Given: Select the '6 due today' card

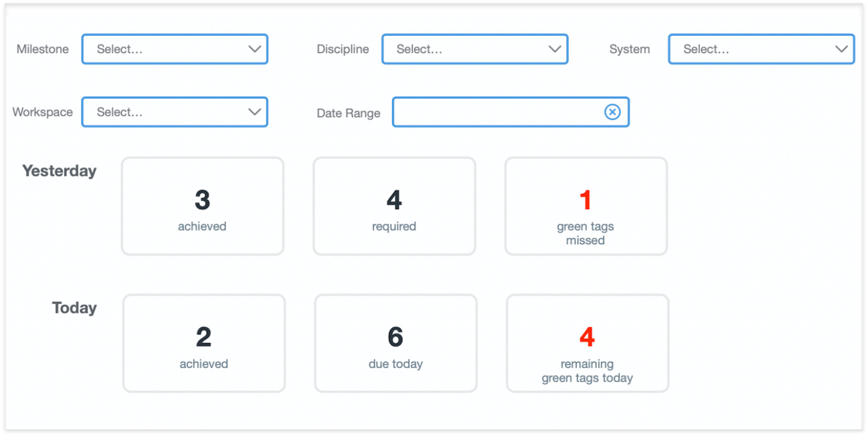Looking at the screenshot, I should tap(395, 343).
